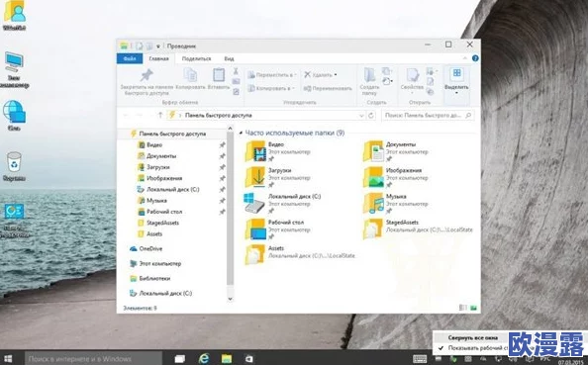Image resolution: width=588 pixels, height=365 pixels.
Task: Unpin Документы in the navigation pane
Action: [x=222, y=156]
